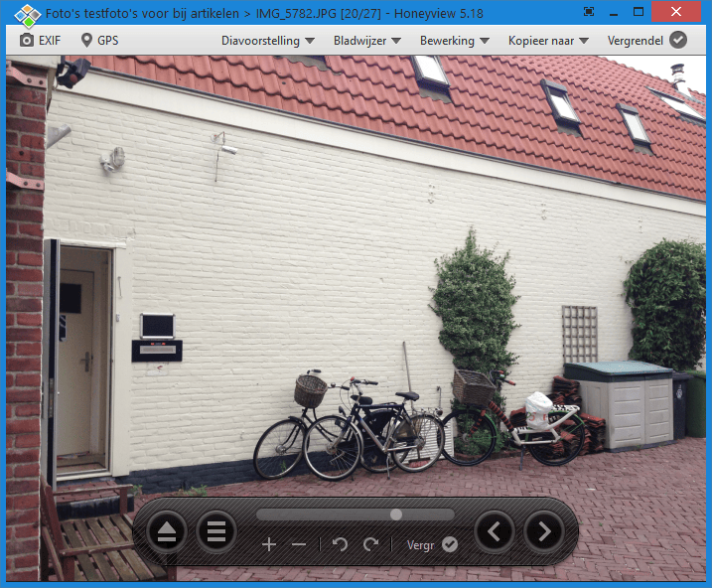This screenshot has width=712, height=588.
Task: Zoom in with the plus icon
Action: point(269,544)
